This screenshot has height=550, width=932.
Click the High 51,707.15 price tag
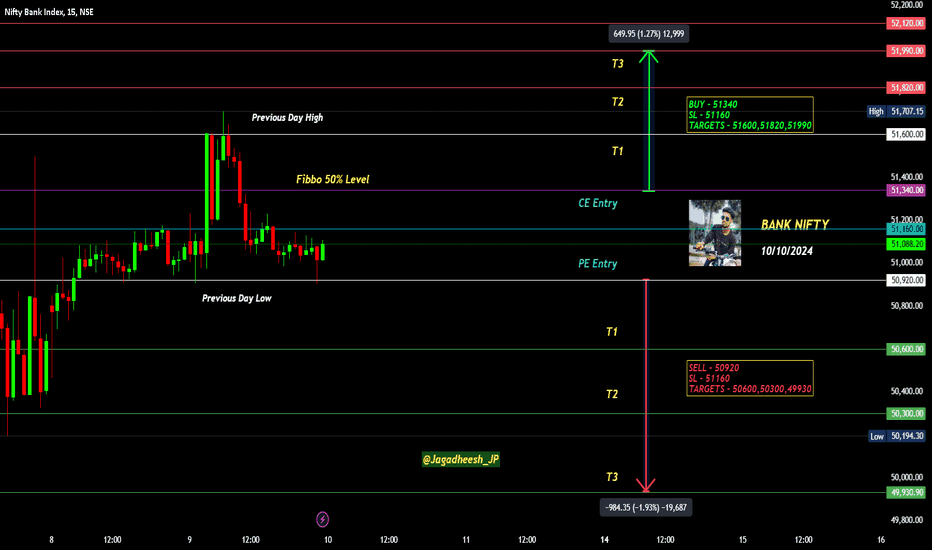pos(896,111)
